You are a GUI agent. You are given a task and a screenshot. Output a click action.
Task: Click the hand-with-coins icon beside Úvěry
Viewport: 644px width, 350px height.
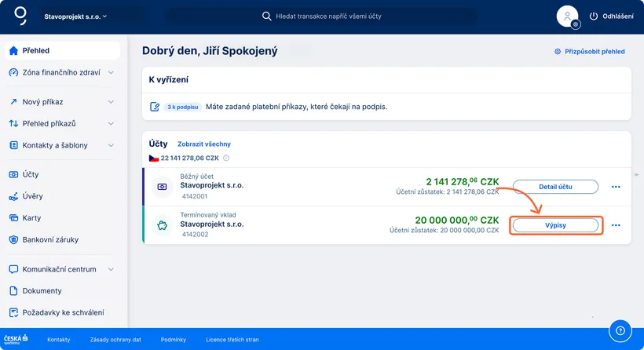13,196
